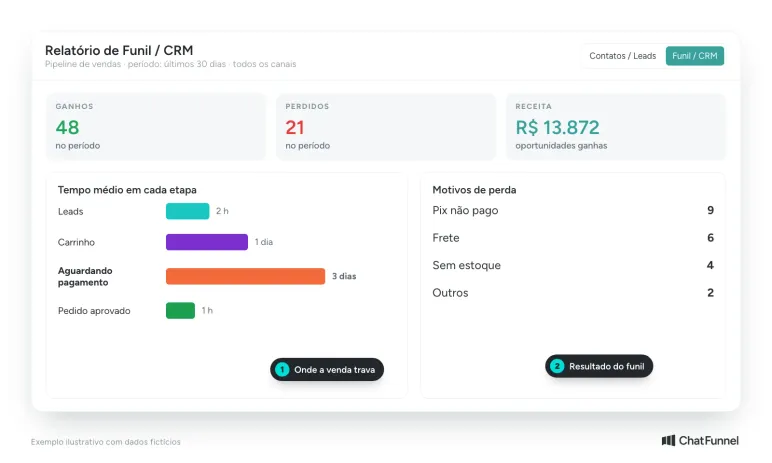Click the purple Carrinho 1 dia bar
This screenshot has width=772, height=463.
pyautogui.click(x=207, y=242)
